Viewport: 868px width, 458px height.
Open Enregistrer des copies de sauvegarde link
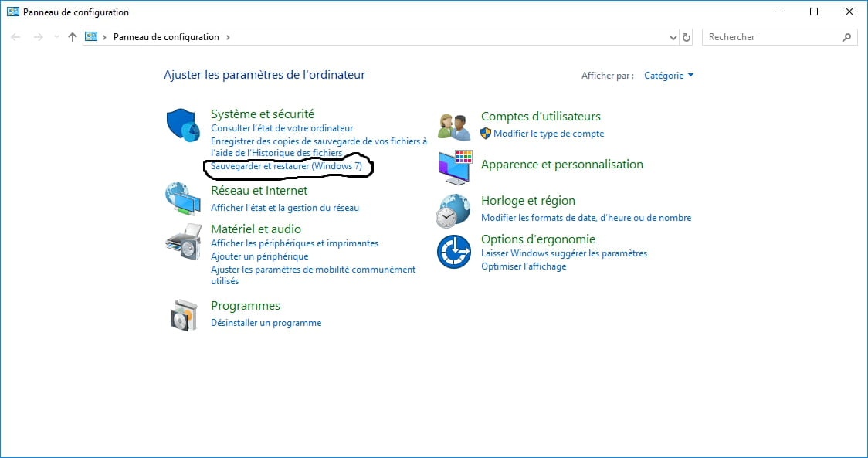coord(319,147)
